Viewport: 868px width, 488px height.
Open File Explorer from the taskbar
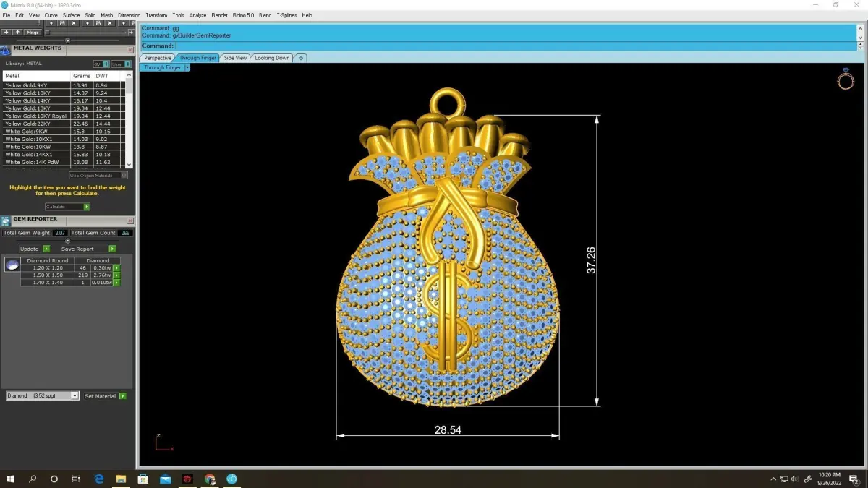pos(121,479)
